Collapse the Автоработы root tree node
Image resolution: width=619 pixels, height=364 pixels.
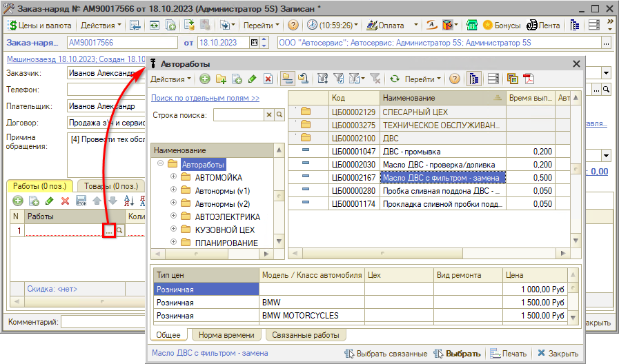[x=160, y=163]
